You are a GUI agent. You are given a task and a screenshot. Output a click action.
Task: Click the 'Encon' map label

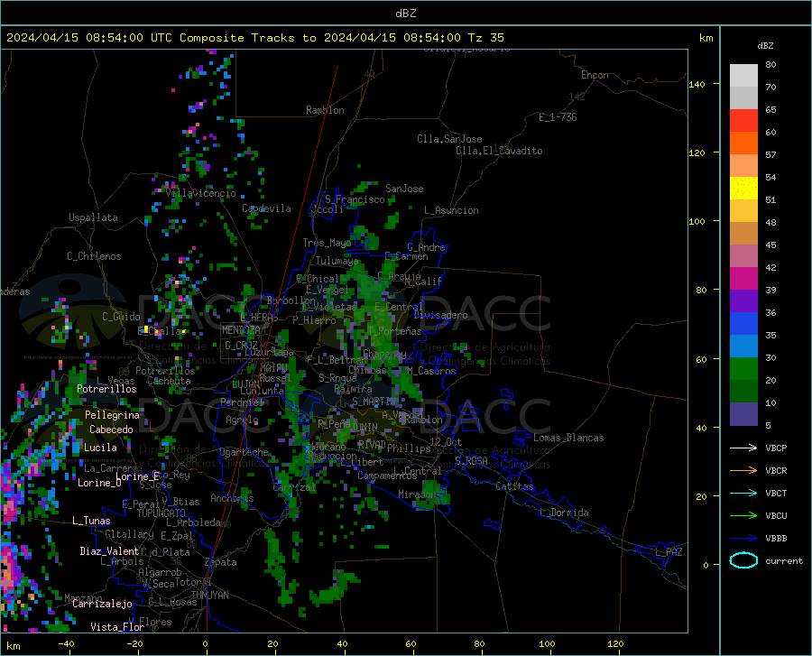(x=595, y=75)
